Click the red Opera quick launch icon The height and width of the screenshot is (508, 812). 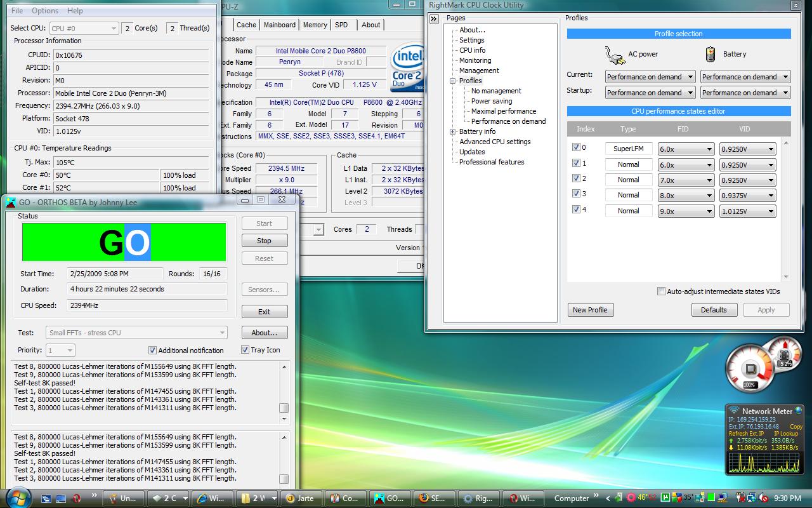(x=77, y=498)
